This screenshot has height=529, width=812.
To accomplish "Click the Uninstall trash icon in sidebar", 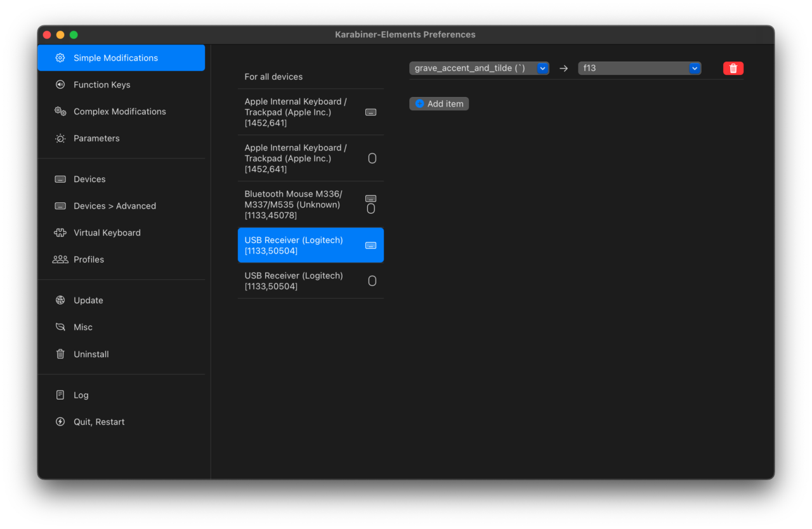I will pyautogui.click(x=60, y=354).
